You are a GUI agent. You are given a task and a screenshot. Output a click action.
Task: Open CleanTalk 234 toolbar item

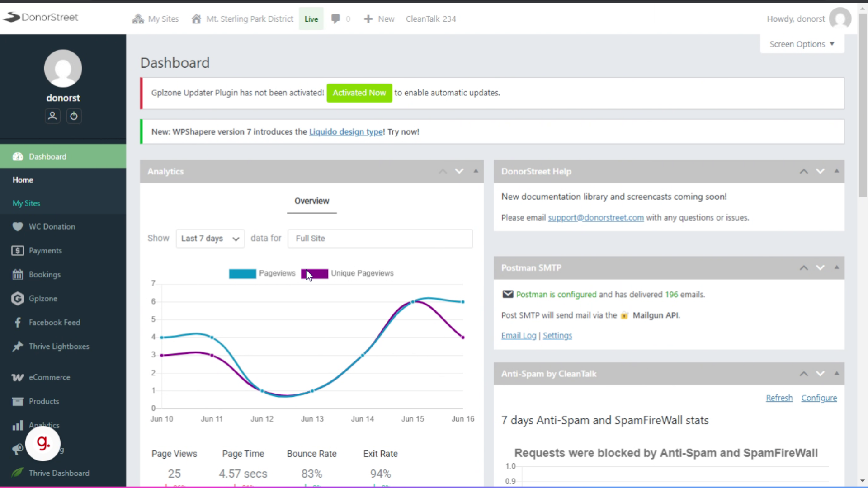coord(431,19)
